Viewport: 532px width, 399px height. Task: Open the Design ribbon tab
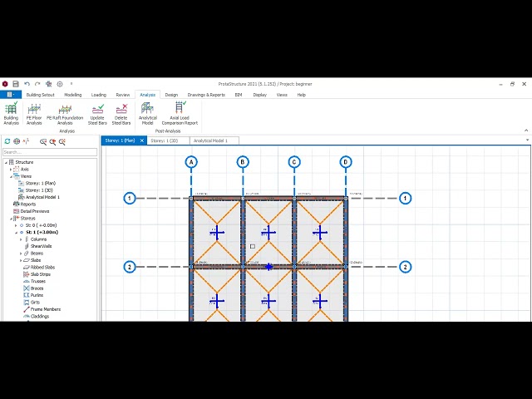pyautogui.click(x=171, y=95)
